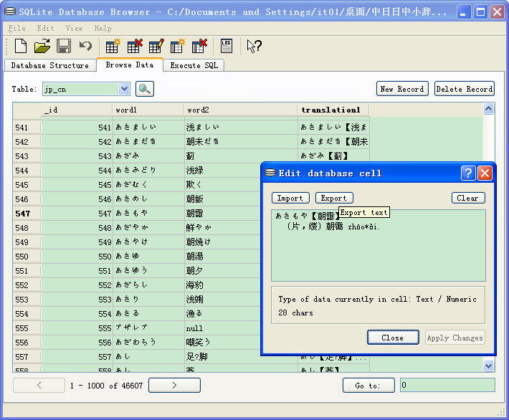Viewport: 509px width, 420px height.
Task: Click the Clear button in dialog
Action: click(467, 198)
